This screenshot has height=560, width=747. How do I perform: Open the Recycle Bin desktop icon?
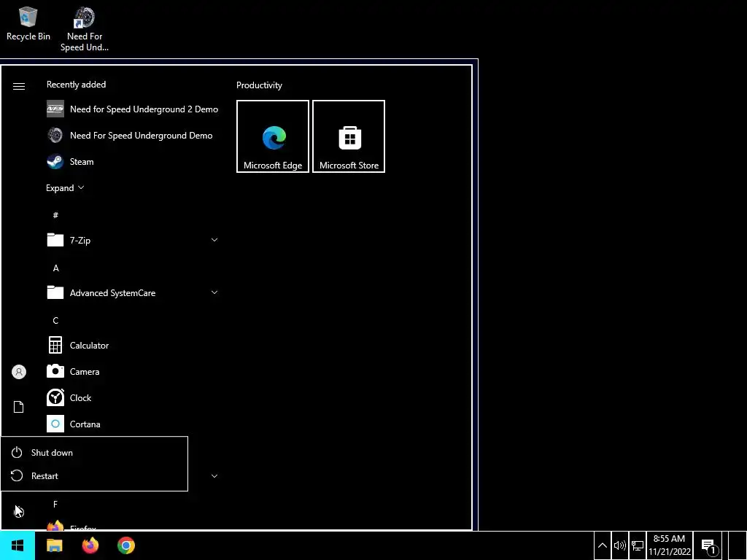click(28, 24)
